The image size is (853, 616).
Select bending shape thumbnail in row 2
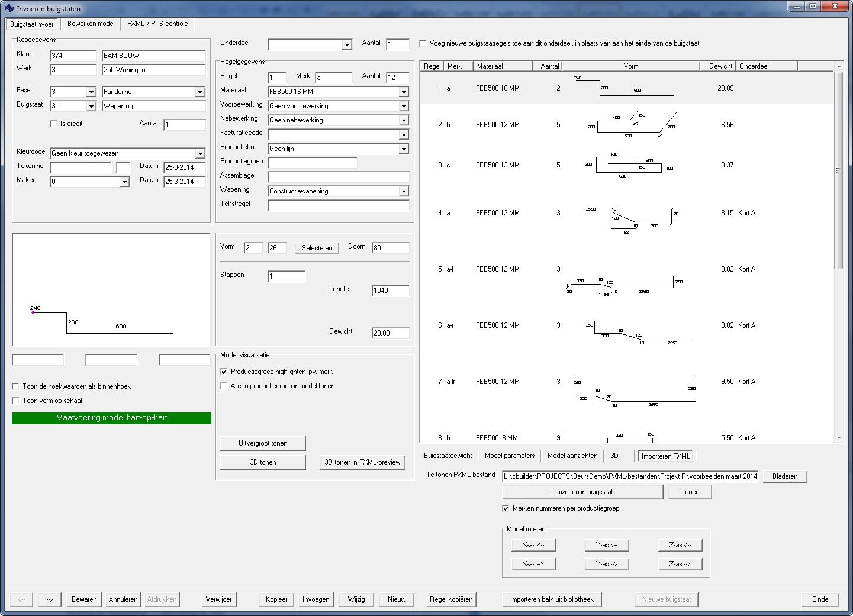pos(631,125)
